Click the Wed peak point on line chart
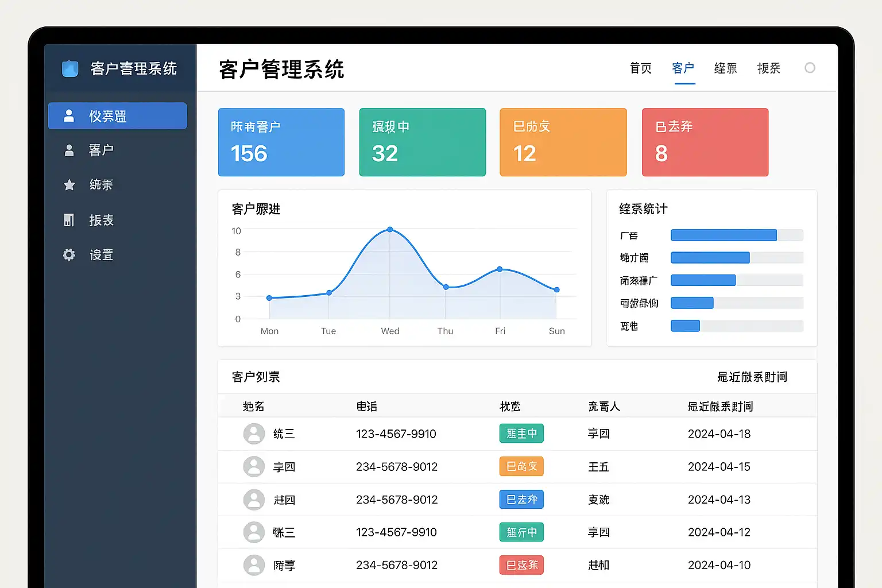This screenshot has height=588, width=882. (x=390, y=230)
